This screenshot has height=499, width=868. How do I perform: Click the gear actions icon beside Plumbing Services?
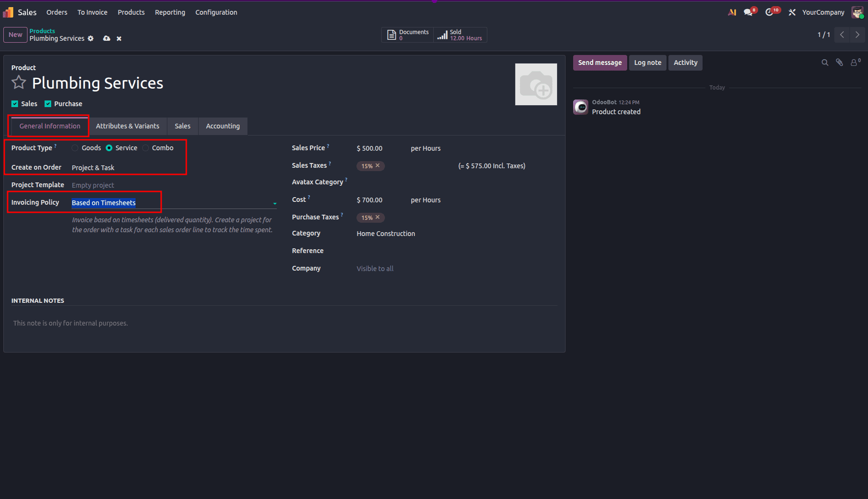[x=91, y=38]
